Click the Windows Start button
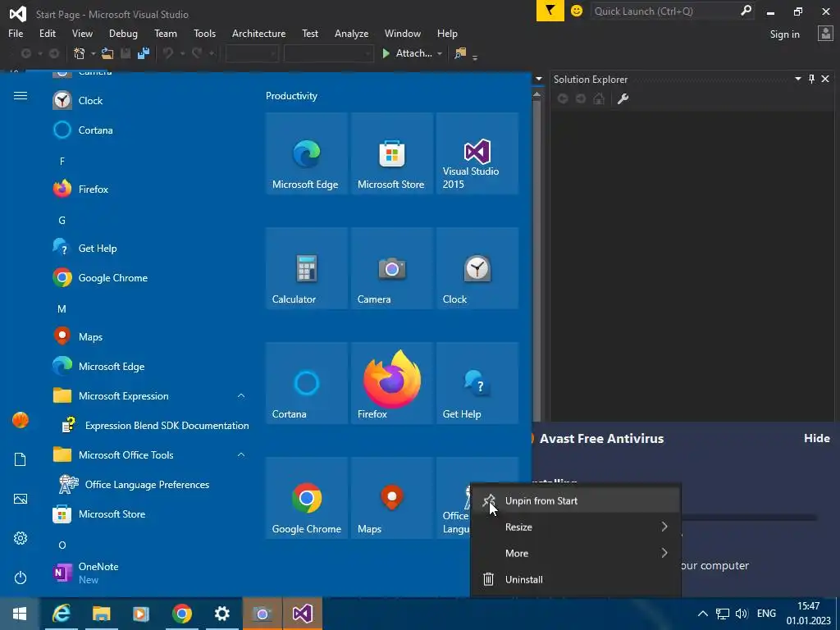Screen dimensions: 840x630 20,614
